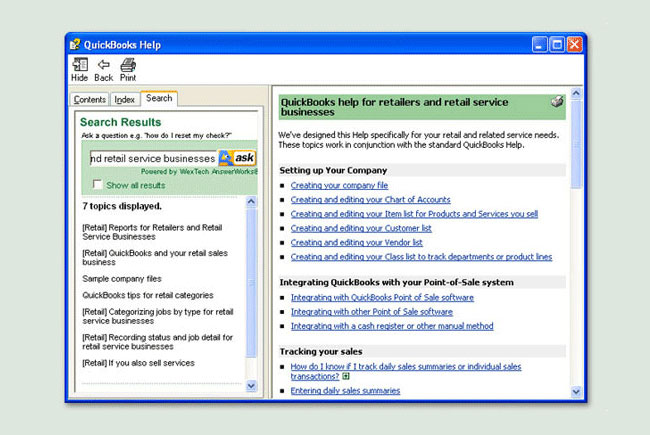Image resolution: width=650 pixels, height=435 pixels.
Task: Expand the plus icon after transactions link
Action: click(x=346, y=376)
